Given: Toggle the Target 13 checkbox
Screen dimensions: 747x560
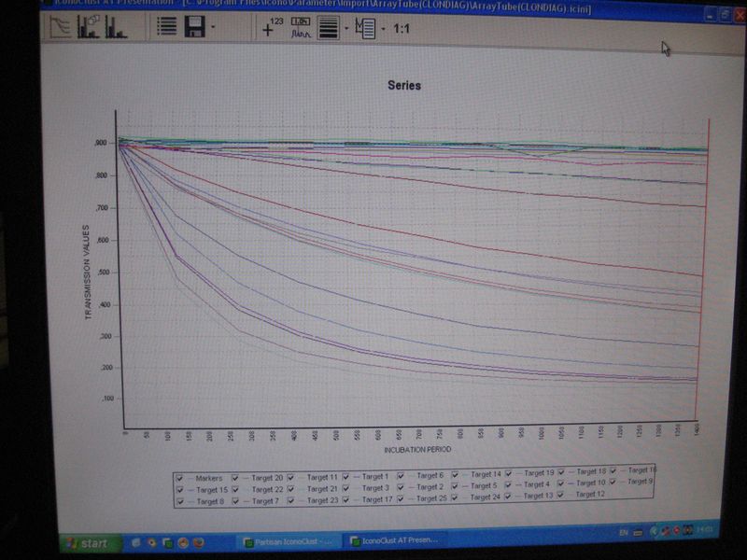Looking at the screenshot, I should [x=508, y=497].
